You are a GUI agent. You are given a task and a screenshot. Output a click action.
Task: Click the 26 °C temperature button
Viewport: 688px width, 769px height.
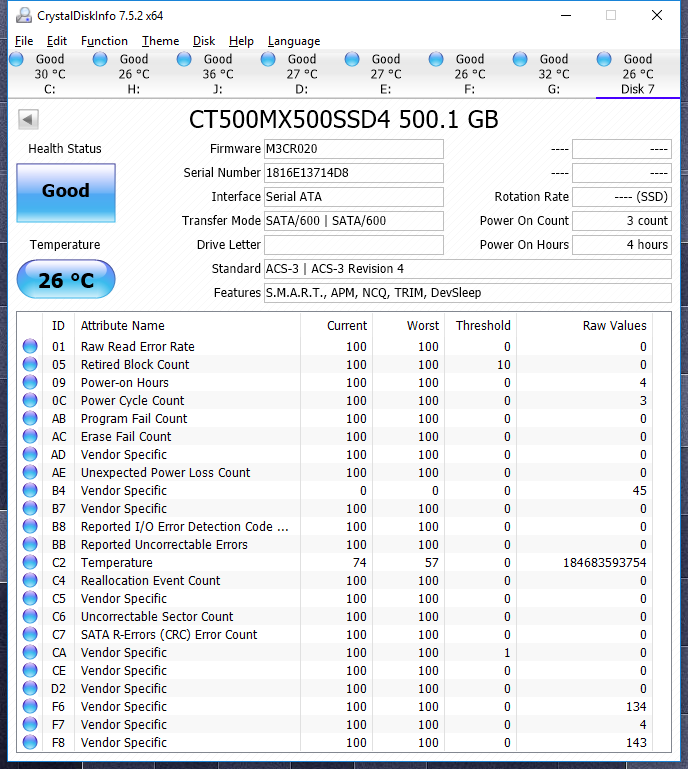(x=66, y=280)
